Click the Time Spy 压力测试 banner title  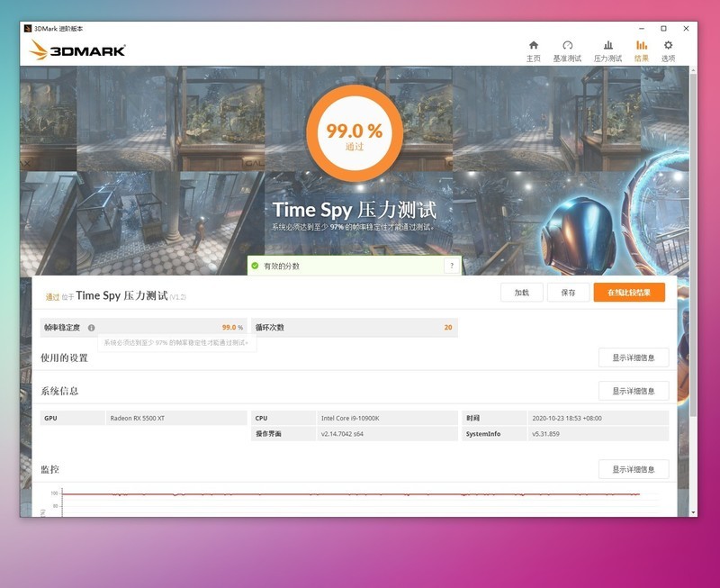[x=355, y=210]
